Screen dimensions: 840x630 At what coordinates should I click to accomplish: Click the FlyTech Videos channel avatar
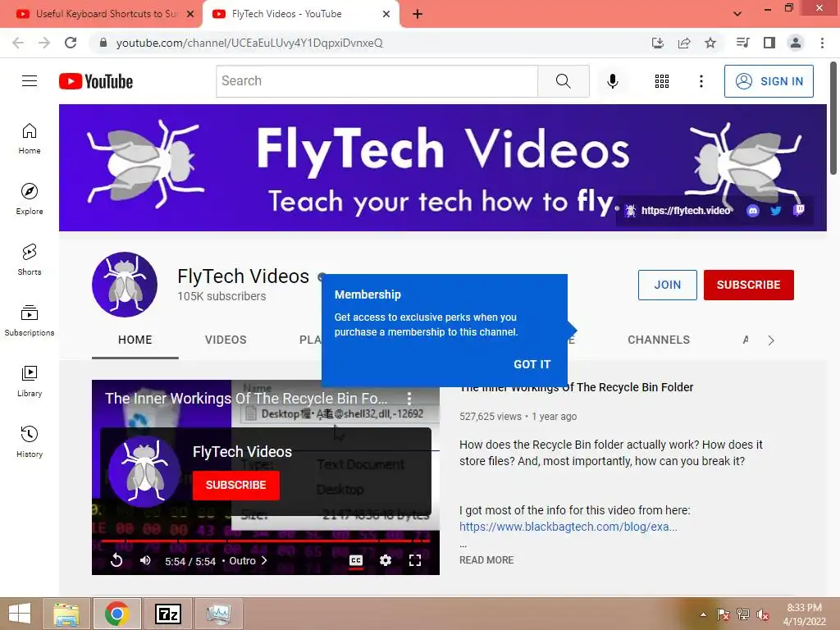125,285
